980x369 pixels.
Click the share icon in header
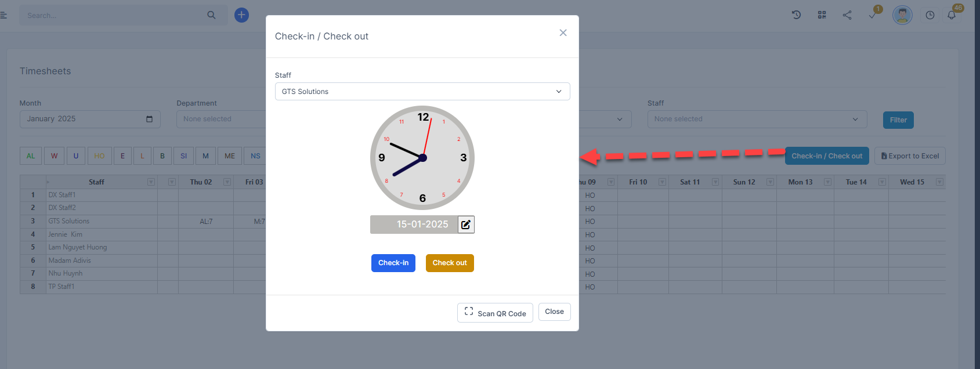847,15
